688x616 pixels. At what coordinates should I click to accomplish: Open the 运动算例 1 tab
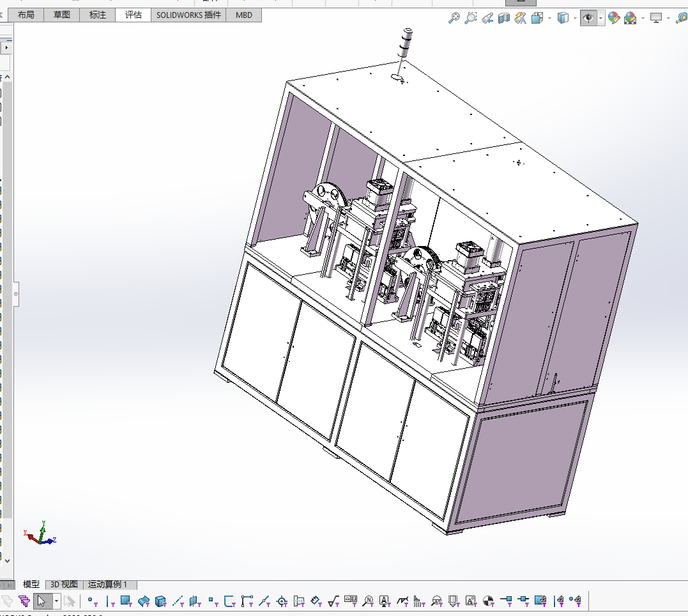click(x=108, y=584)
